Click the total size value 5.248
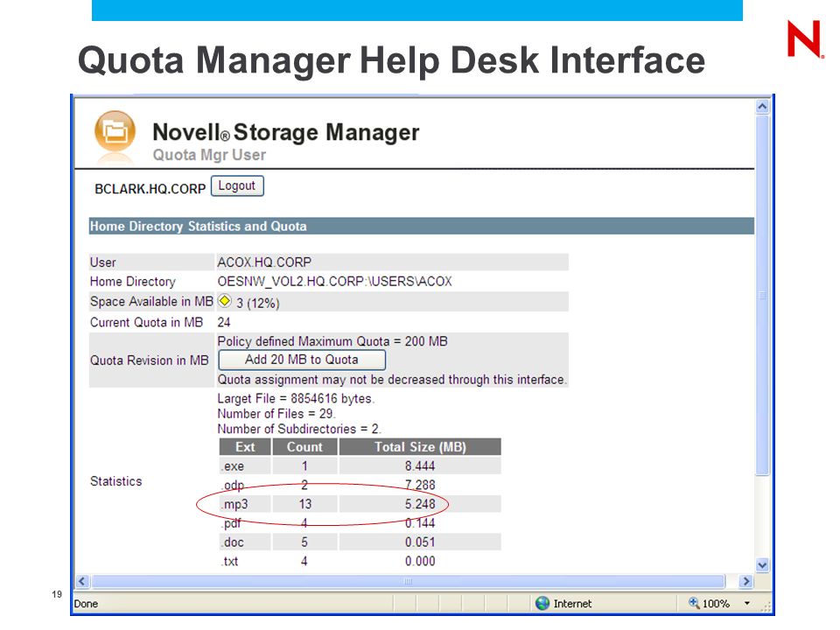This screenshot has width=840, height=630. (420, 504)
